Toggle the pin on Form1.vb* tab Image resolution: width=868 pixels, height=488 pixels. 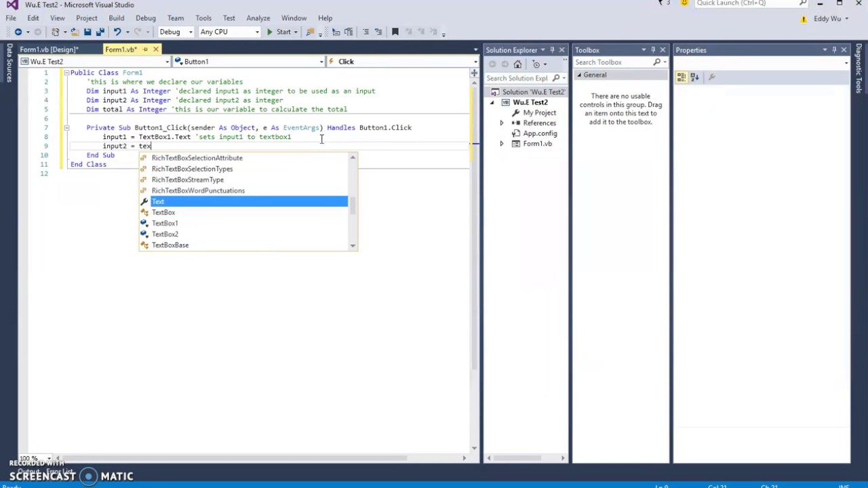point(144,49)
